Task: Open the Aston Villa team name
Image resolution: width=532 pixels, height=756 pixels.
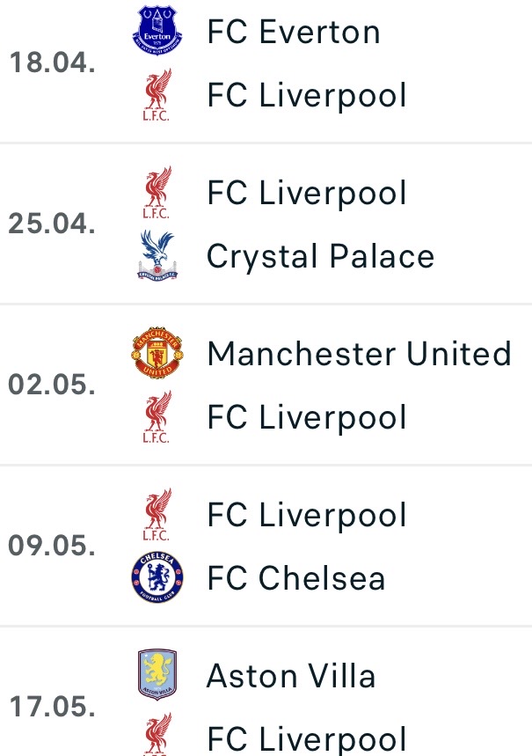Action: [x=291, y=676]
